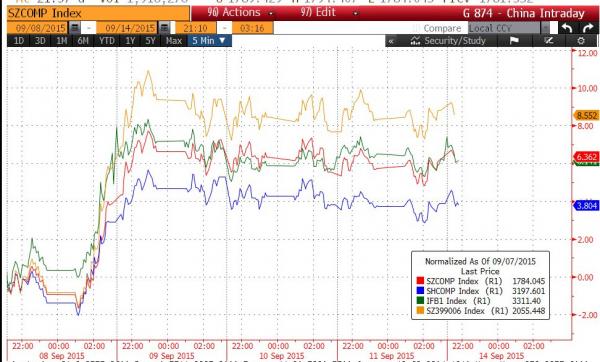
Task: Click the Security/Study button
Action: tap(448, 41)
